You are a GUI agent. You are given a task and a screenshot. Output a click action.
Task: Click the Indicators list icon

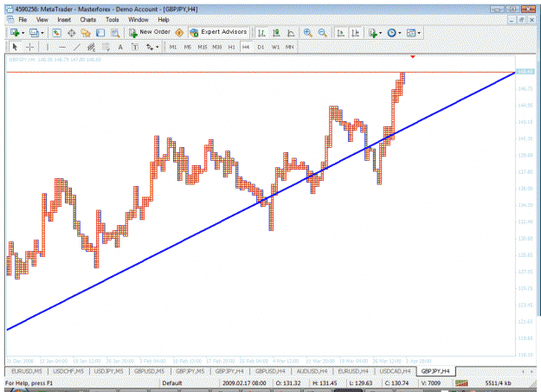(x=372, y=33)
